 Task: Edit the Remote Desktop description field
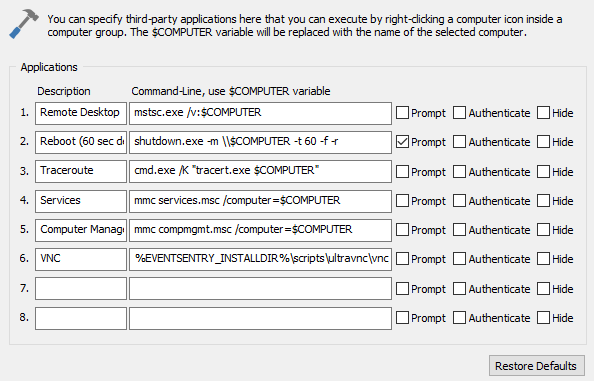click(x=81, y=113)
